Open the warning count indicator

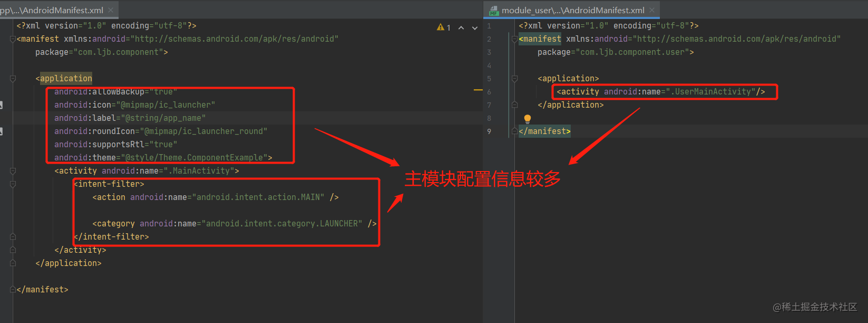click(x=444, y=27)
